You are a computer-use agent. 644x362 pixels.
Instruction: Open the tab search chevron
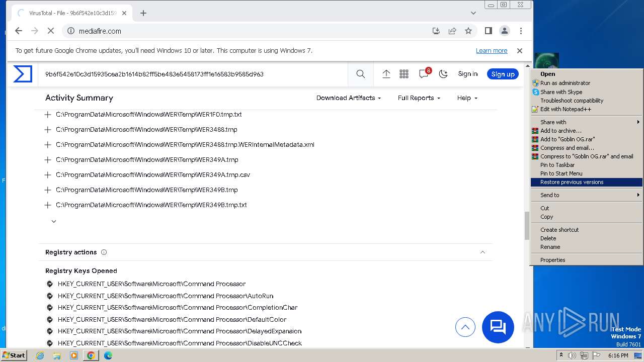tap(473, 13)
